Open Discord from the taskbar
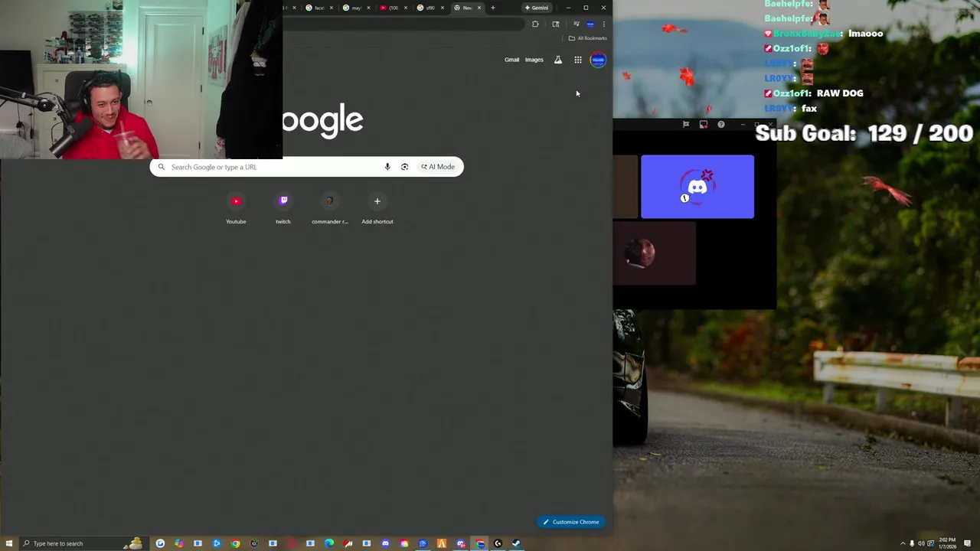The height and width of the screenshot is (551, 980). click(x=385, y=543)
